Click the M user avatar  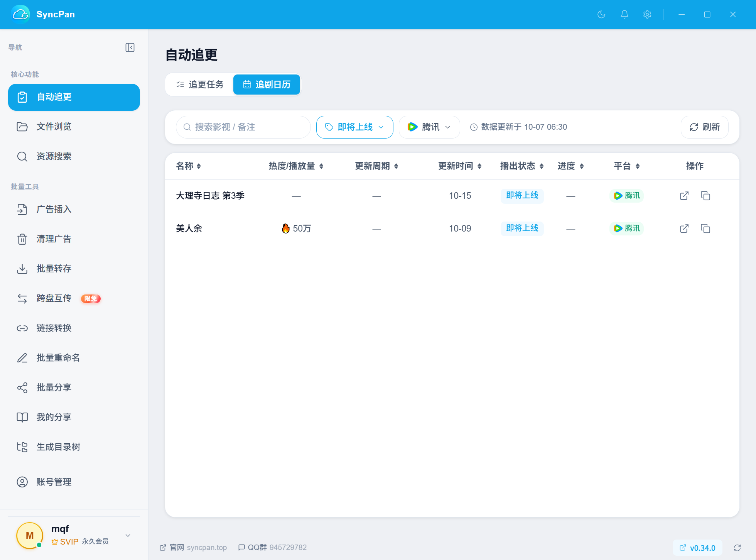30,535
